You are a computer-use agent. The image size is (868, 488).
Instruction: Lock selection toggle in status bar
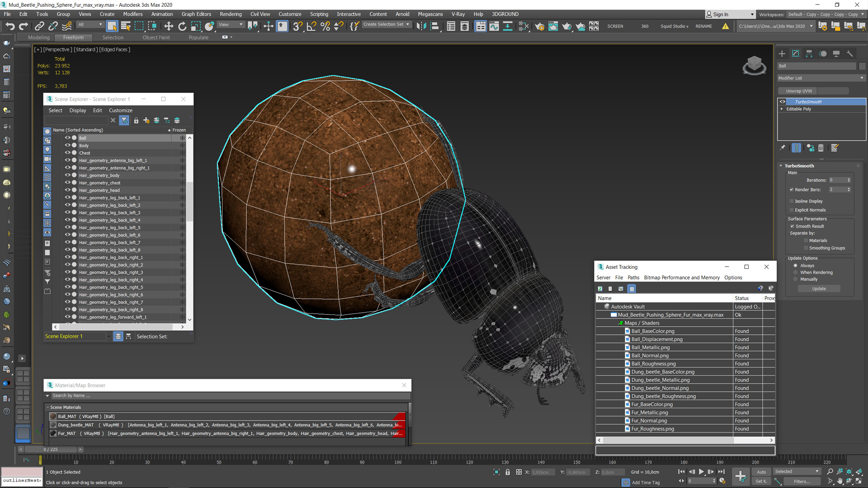[x=507, y=472]
